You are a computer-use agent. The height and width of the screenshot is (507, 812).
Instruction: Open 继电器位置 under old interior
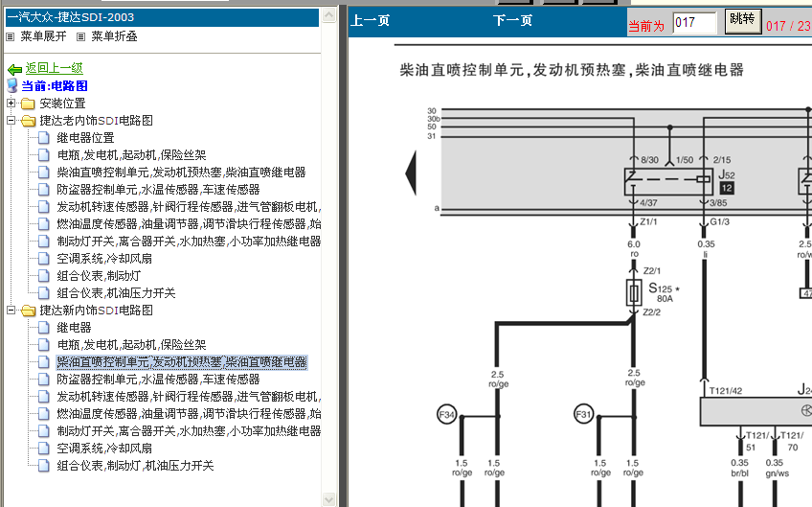[85, 138]
